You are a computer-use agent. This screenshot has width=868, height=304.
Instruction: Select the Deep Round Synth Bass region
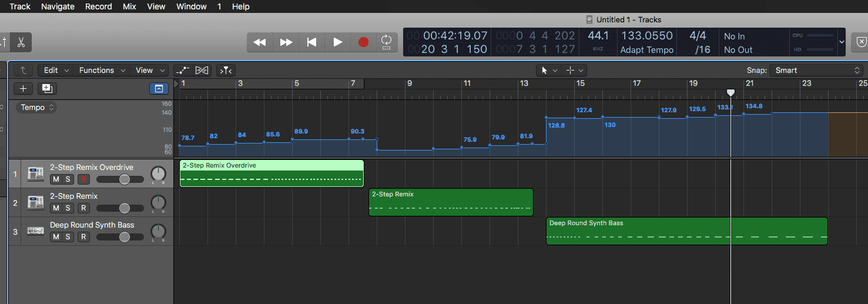(x=687, y=231)
